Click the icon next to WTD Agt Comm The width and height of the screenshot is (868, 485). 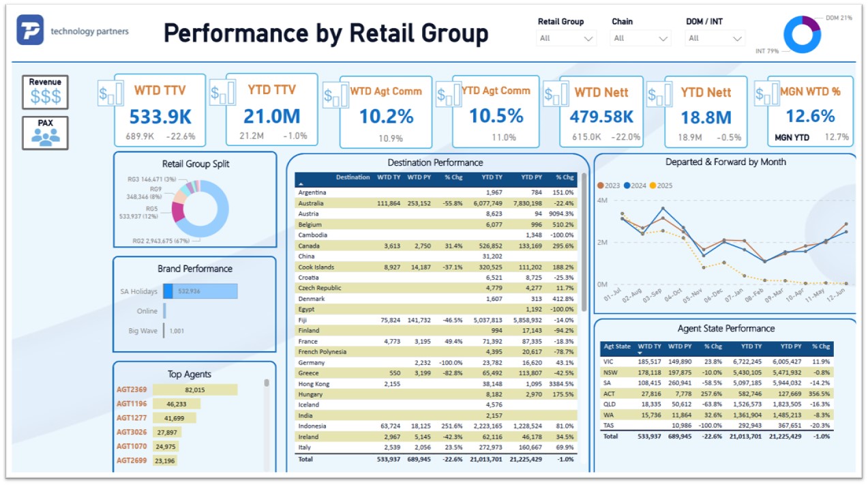pos(336,95)
